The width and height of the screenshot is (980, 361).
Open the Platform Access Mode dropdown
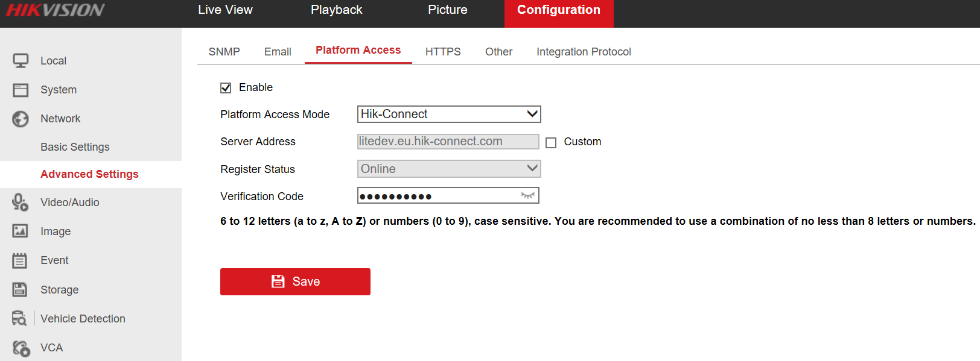click(448, 114)
